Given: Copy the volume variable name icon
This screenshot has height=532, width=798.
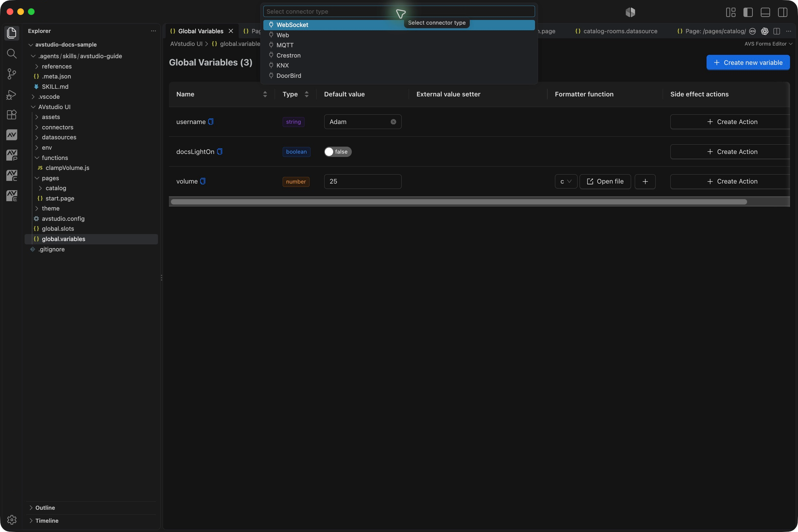Looking at the screenshot, I should coord(202,181).
